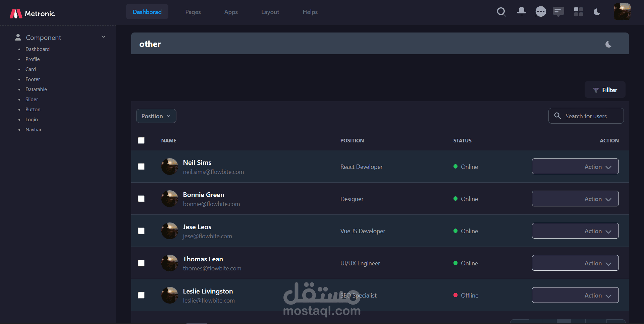This screenshot has width=644, height=324.
Task: Open the user profile avatar in the top bar
Action: click(622, 12)
